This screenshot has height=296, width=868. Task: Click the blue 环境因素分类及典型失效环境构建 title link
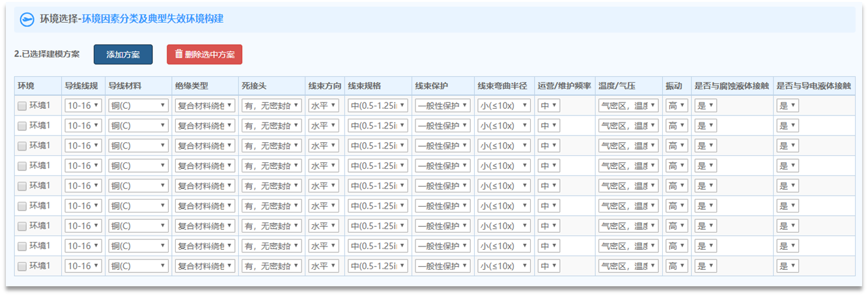pos(152,19)
